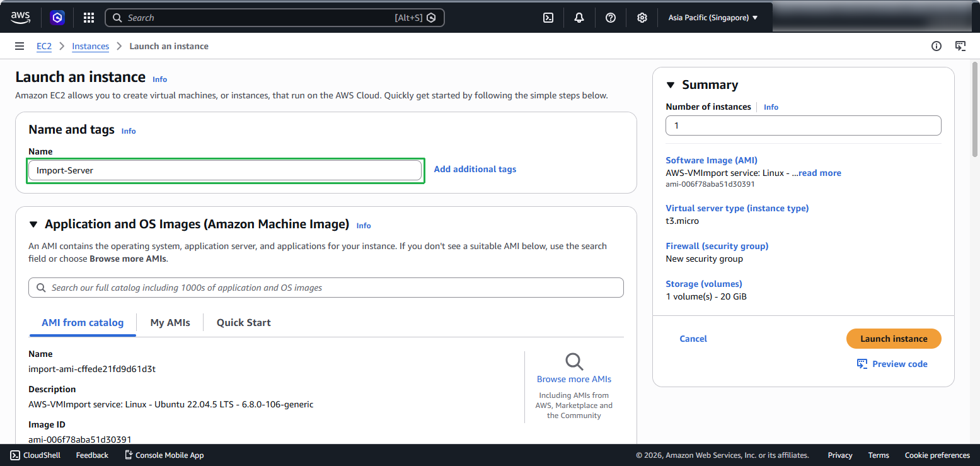This screenshot has height=466, width=980.
Task: Open Info link beside Application and OS Images
Action: pos(364,226)
